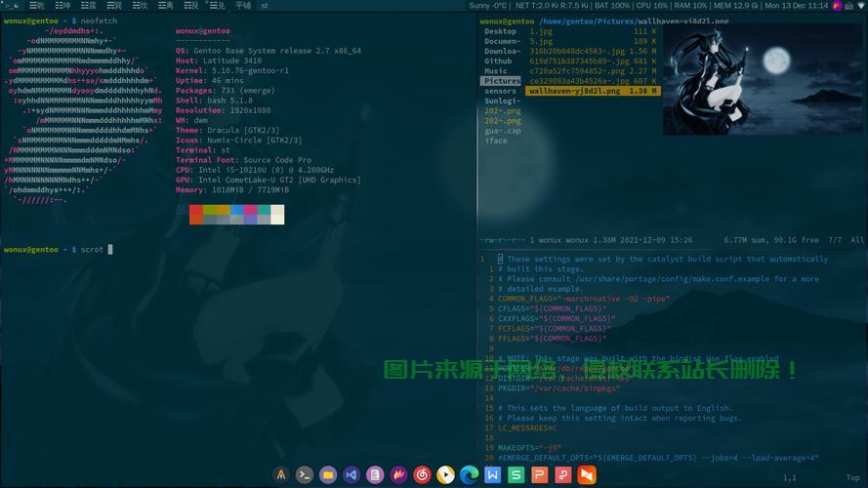Launch WPS Presentation orange P icon
This screenshot has height=488, width=868.
click(540, 474)
